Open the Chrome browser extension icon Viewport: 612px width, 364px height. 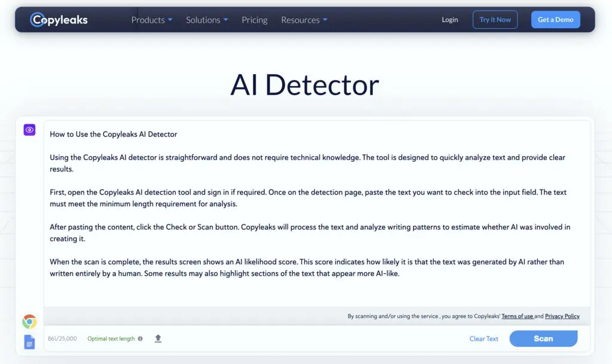tap(29, 321)
